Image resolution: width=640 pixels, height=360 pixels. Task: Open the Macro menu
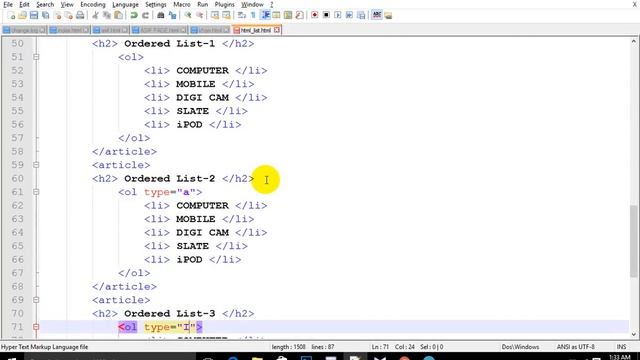(x=182, y=4)
